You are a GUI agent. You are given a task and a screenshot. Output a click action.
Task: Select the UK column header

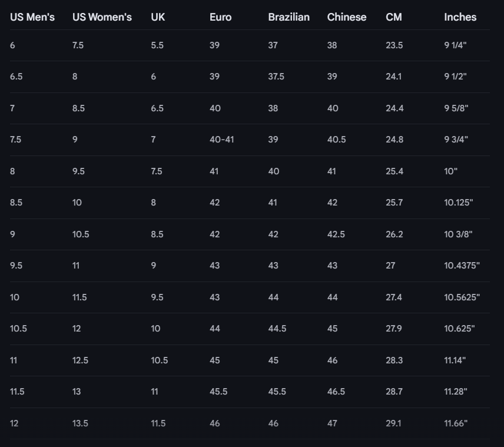pos(158,17)
